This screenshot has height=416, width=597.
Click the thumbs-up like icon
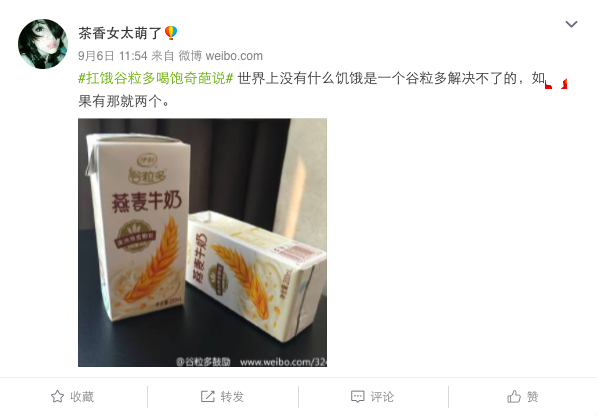click(x=514, y=397)
